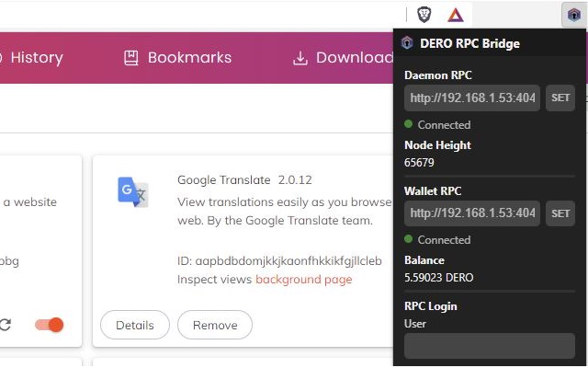Click the reload extension arrow icon

[6, 324]
